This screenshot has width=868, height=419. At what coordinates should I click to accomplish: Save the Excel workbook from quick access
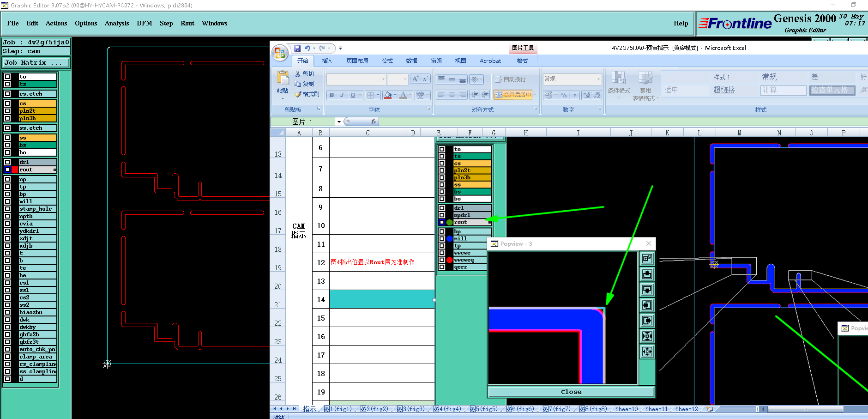click(x=297, y=48)
